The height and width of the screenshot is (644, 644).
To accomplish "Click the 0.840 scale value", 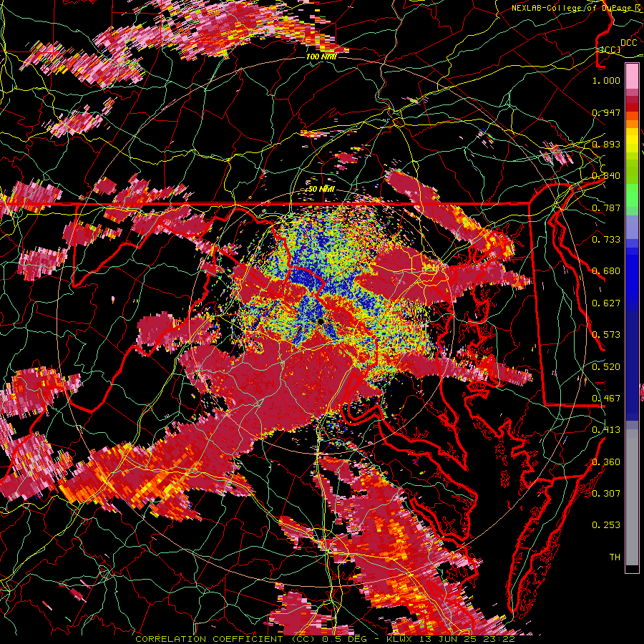I will click(606, 176).
